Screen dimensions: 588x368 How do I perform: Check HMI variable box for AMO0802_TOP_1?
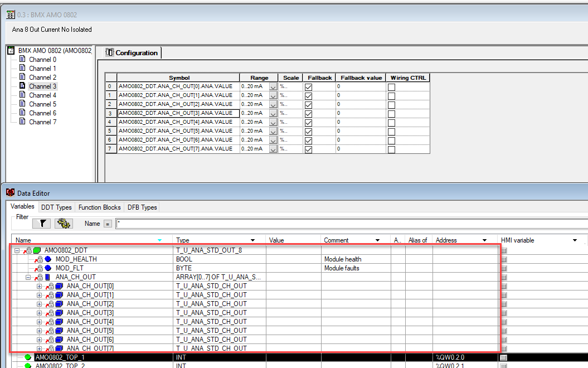point(504,357)
